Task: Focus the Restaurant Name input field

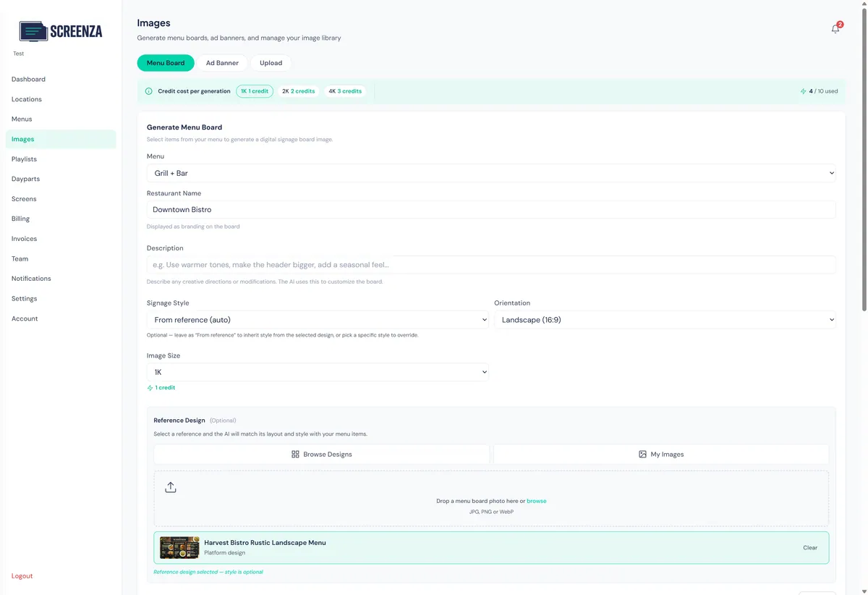Action: (x=491, y=209)
